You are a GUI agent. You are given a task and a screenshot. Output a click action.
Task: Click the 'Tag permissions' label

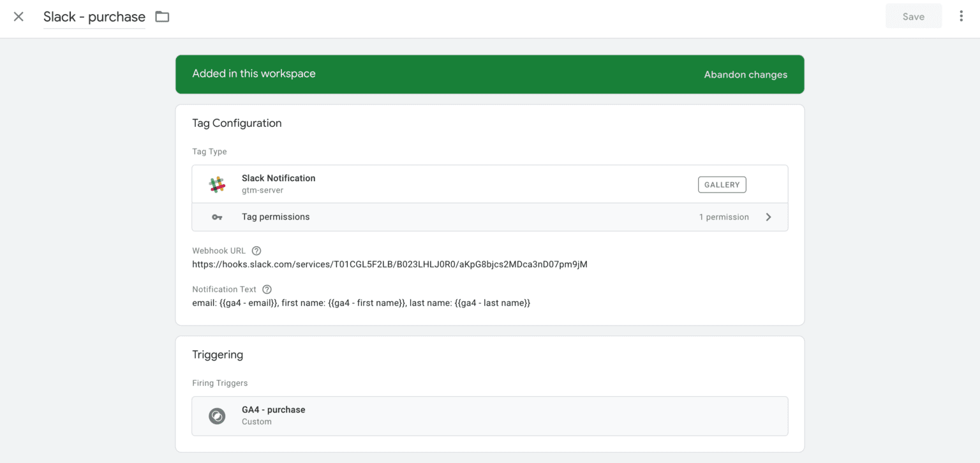pyautogui.click(x=276, y=217)
